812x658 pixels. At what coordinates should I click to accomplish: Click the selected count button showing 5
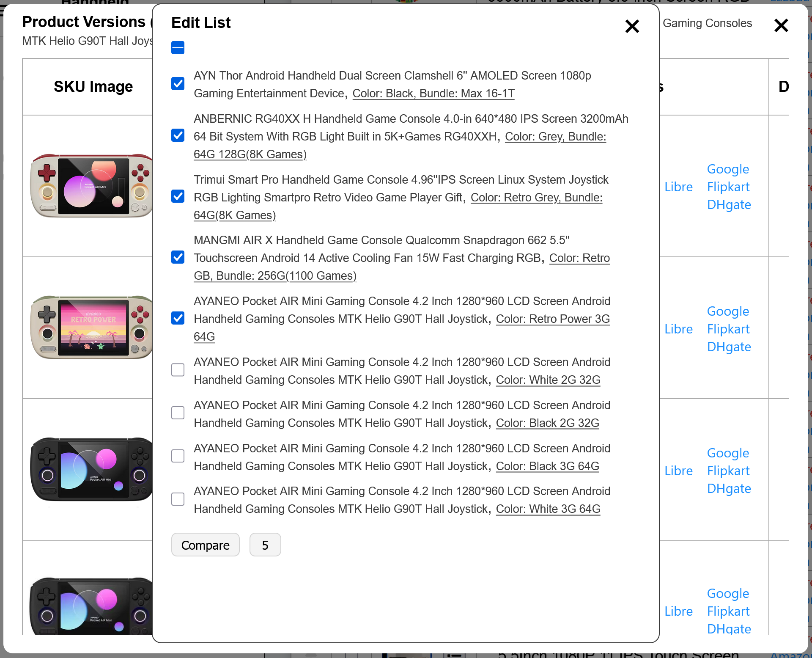265,545
